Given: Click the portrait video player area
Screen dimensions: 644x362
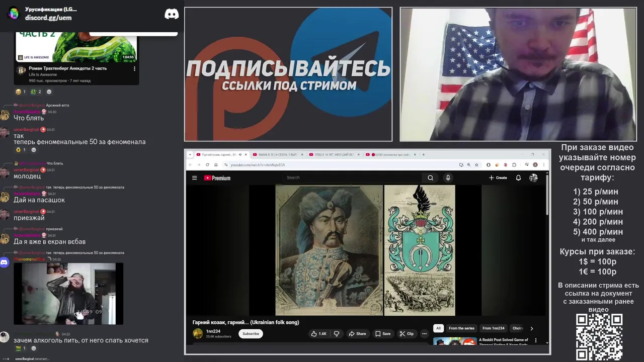Looking at the screenshot, I should 365,250.
